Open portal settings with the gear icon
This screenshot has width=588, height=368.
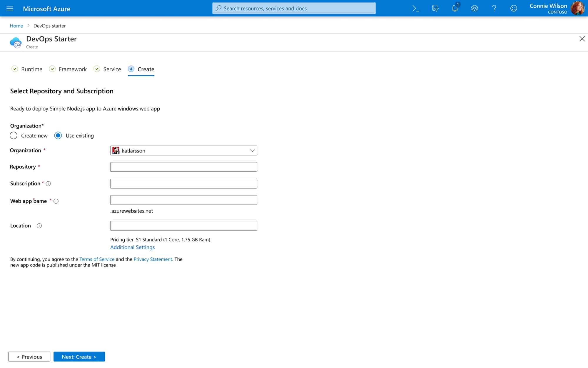474,8
